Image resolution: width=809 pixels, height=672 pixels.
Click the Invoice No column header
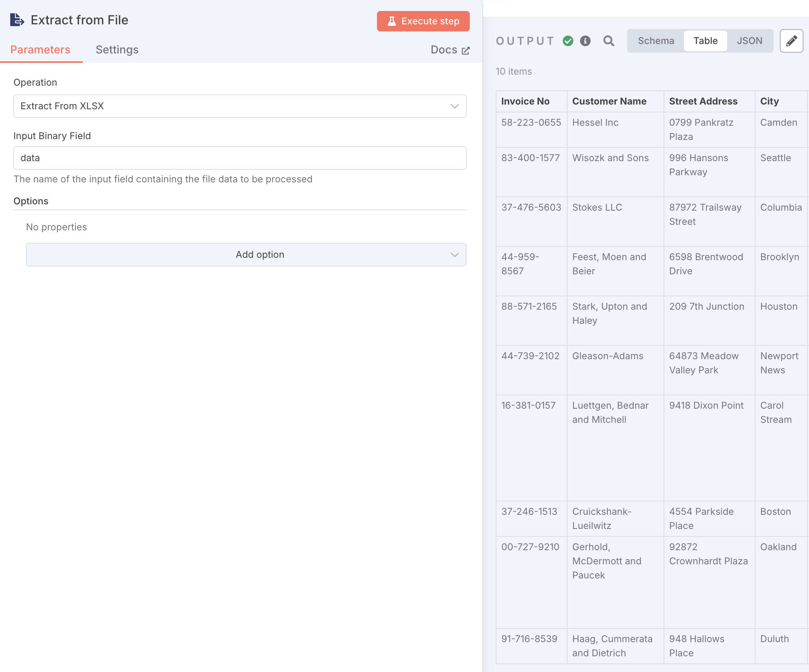(525, 101)
